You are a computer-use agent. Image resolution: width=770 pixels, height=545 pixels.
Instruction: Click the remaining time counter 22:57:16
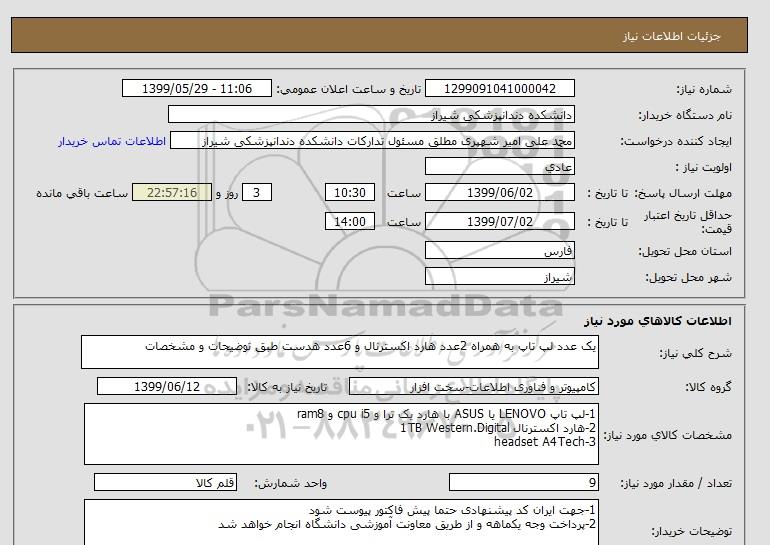pos(172,192)
